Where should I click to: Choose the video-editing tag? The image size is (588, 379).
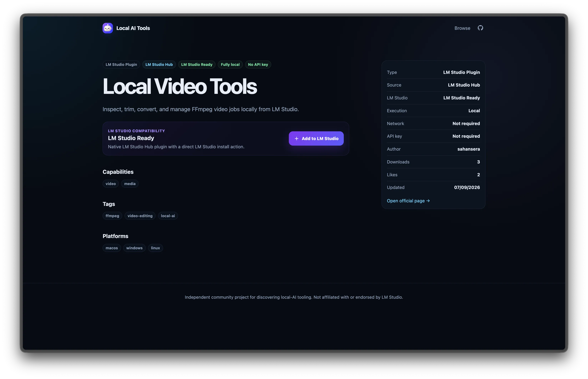[140, 216]
